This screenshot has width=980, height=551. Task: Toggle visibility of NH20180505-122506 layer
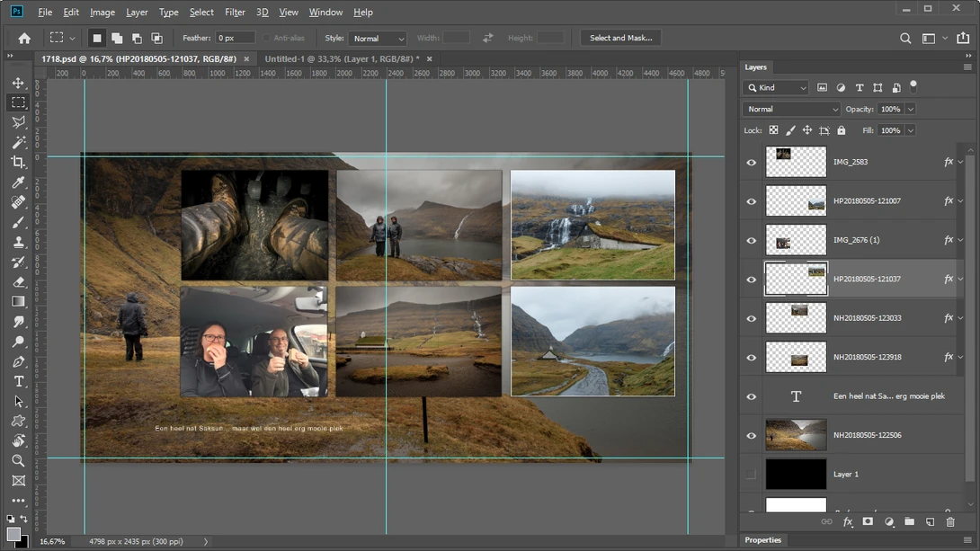tap(752, 435)
